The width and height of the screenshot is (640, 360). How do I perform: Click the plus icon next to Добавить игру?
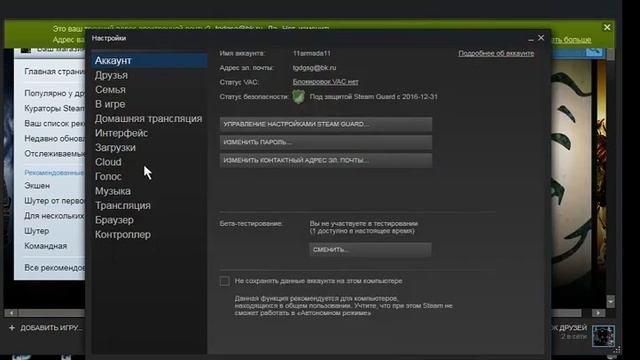click(12, 328)
